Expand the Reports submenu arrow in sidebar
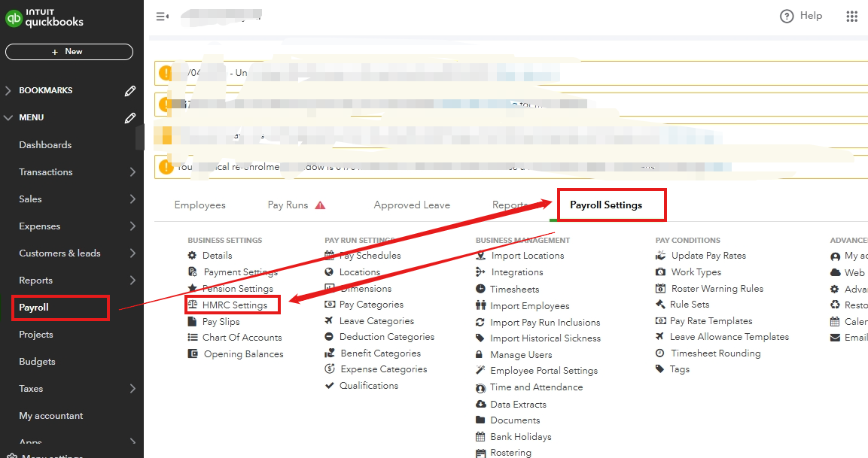This screenshot has width=868, height=458. click(132, 281)
